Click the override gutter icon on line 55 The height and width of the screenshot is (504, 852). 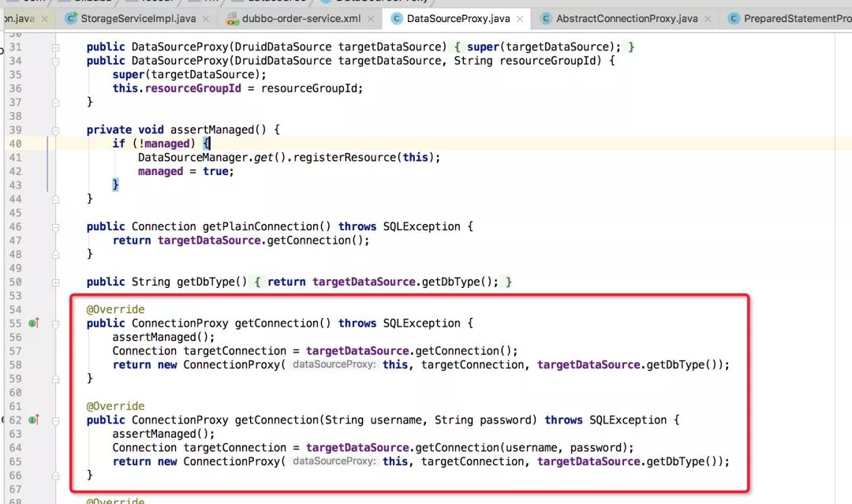34,323
